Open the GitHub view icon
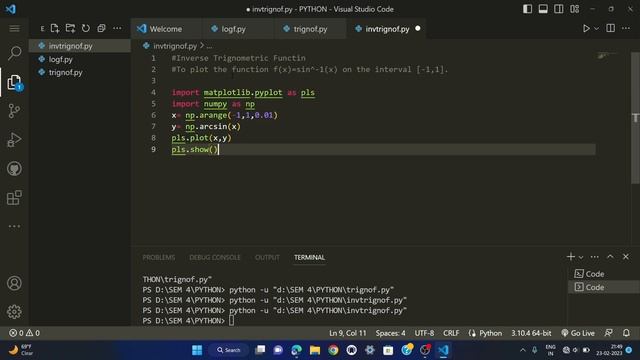Image resolution: width=640 pixels, height=360 pixels. coord(14,169)
